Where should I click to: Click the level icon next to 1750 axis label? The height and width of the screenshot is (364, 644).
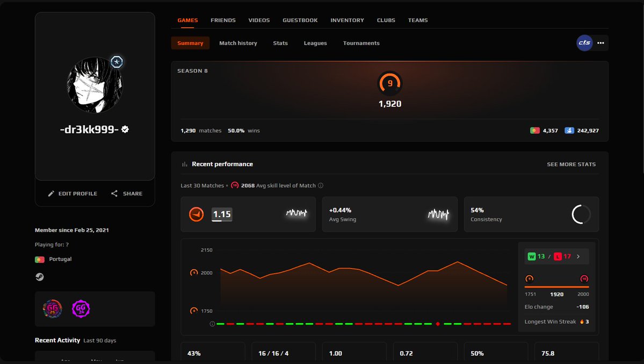pos(194,311)
